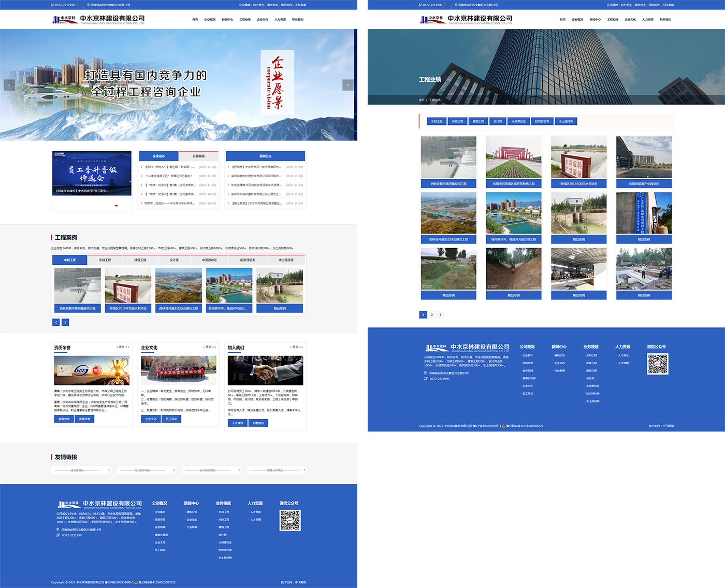The height and width of the screenshot is (588, 725).
Task: Click the hero banner next-slide arrow
Action: click(347, 85)
